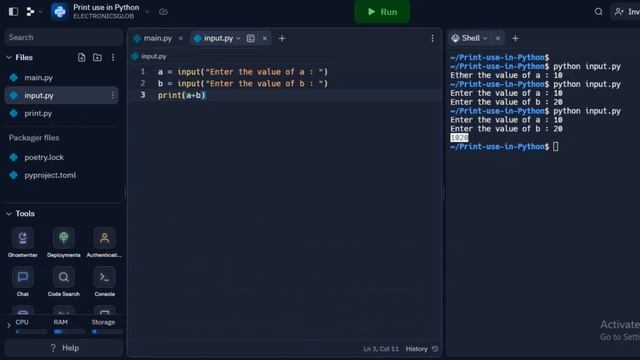Create a new folder
The image size is (640, 360).
97,58
